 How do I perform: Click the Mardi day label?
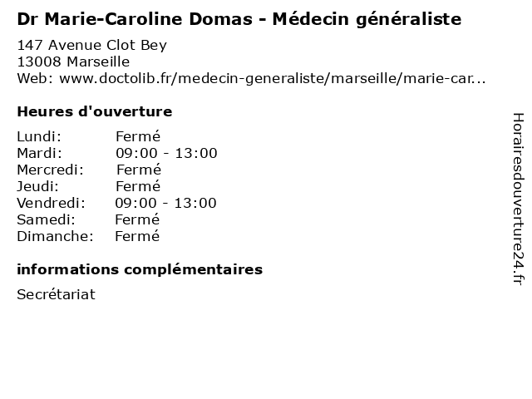39,153
